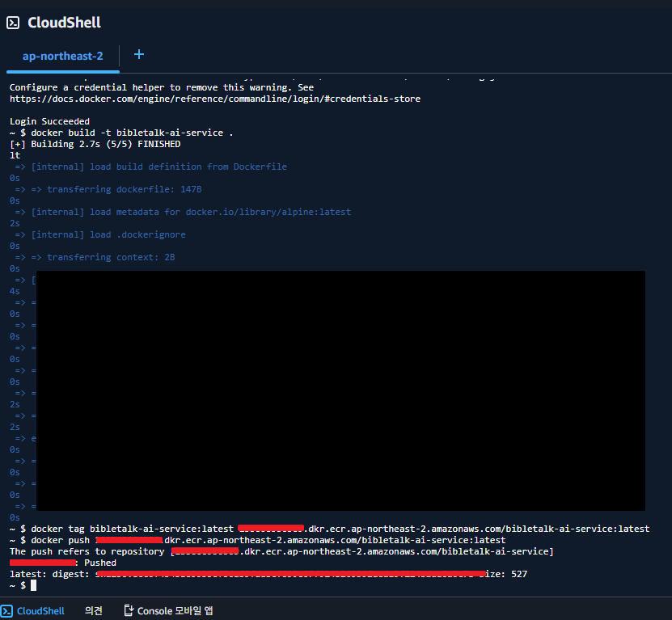
Task: Click the Console 모바일 앱 icon
Action: (129, 610)
